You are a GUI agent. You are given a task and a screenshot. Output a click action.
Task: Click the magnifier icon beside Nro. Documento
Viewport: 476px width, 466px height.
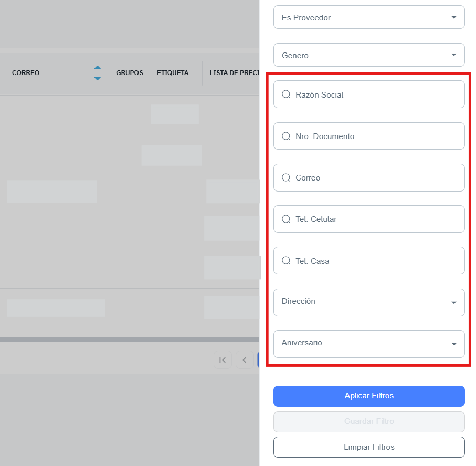(286, 136)
